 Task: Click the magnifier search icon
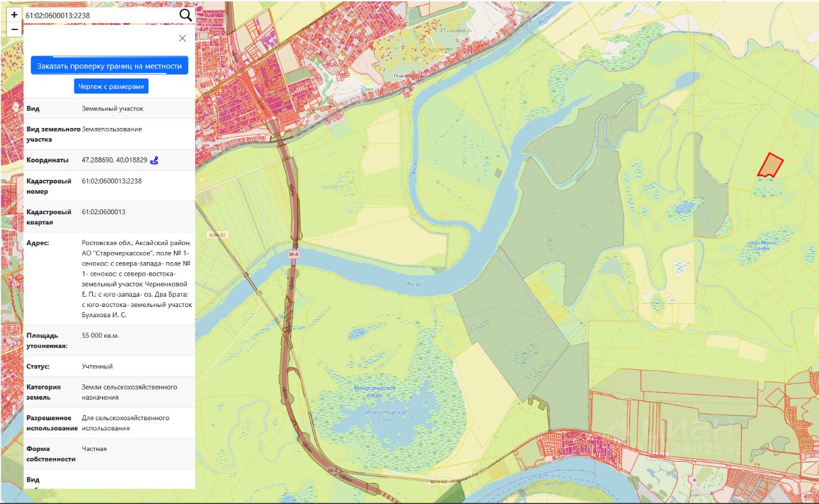(186, 15)
